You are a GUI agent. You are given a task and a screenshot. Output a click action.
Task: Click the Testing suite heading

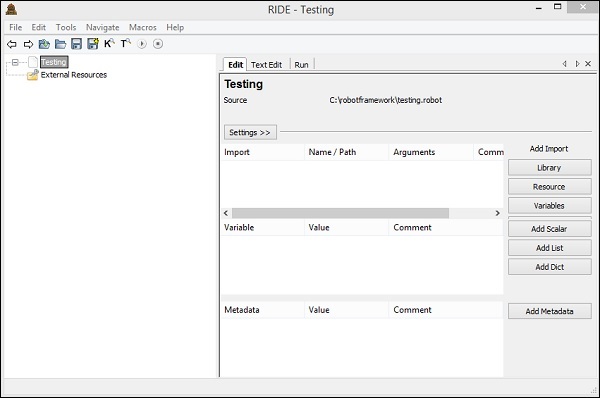tap(243, 84)
